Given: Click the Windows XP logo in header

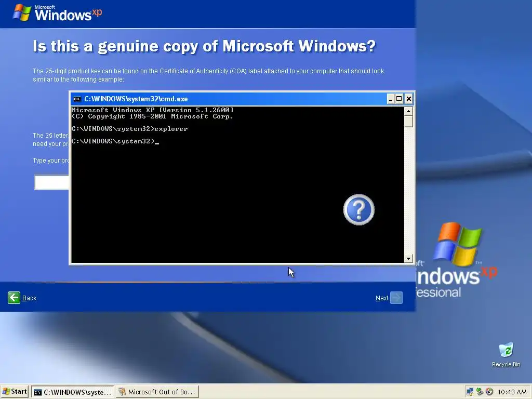Looking at the screenshot, I should tap(57, 13).
